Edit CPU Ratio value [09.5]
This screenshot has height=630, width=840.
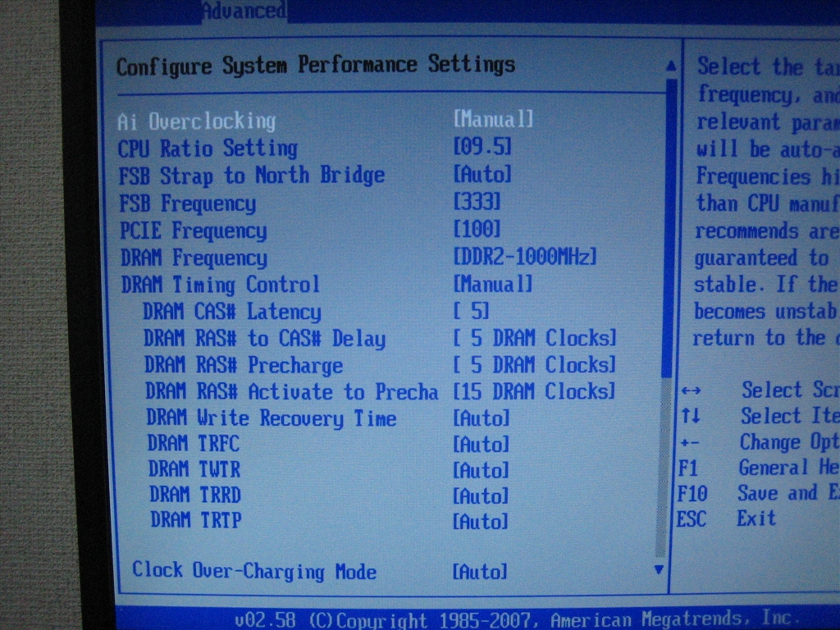[x=482, y=146]
